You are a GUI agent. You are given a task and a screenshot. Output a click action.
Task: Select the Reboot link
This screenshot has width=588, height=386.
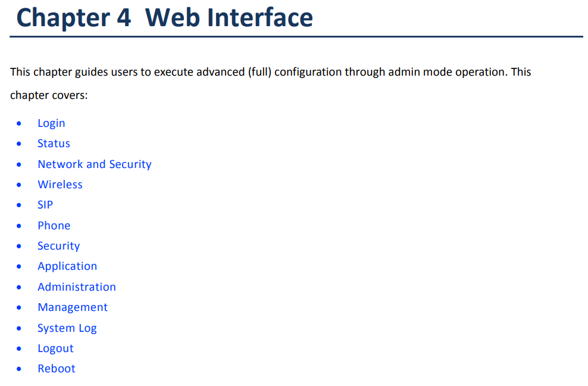[x=57, y=369]
